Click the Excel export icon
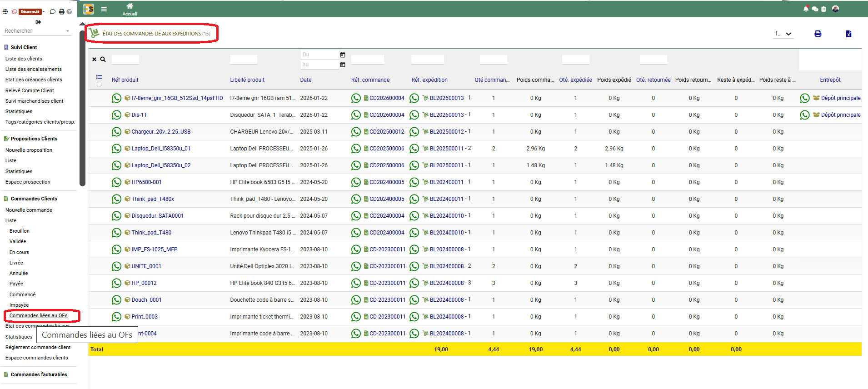This screenshot has width=868, height=389. click(848, 34)
